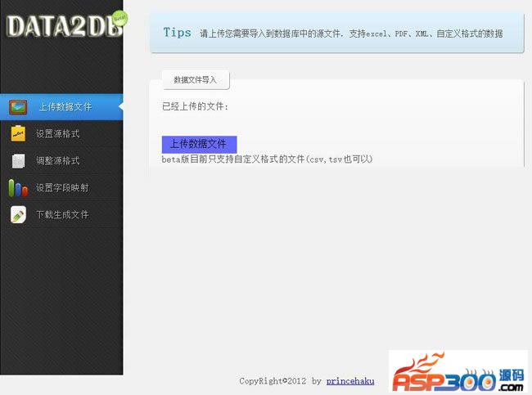Image resolution: width=532 pixels, height=395 pixels.
Task: Click the tip text about supported formats
Action: pos(351,34)
